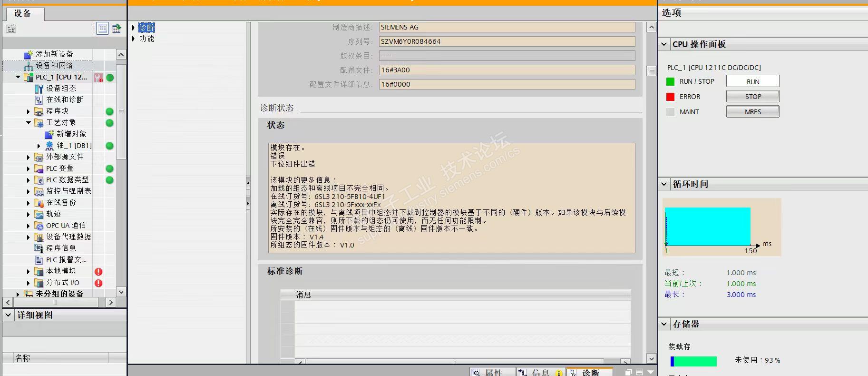
Task: Click the 工艺对象 folder icon
Action: (x=39, y=123)
